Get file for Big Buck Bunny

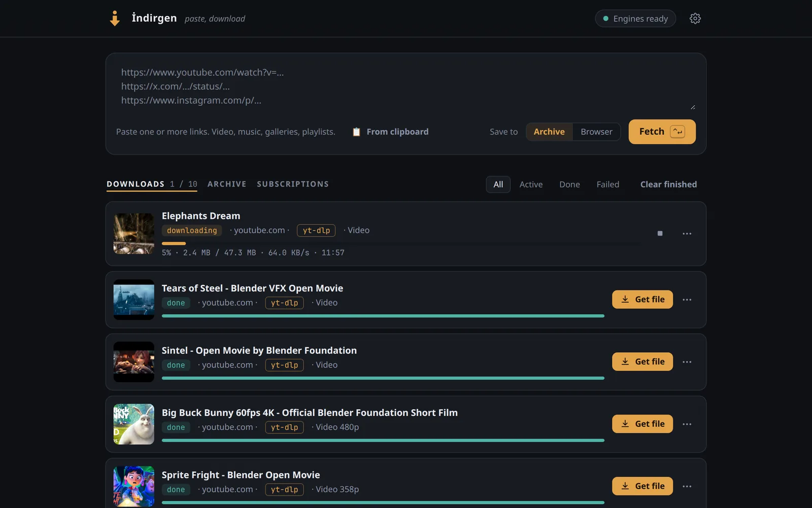[x=642, y=424]
